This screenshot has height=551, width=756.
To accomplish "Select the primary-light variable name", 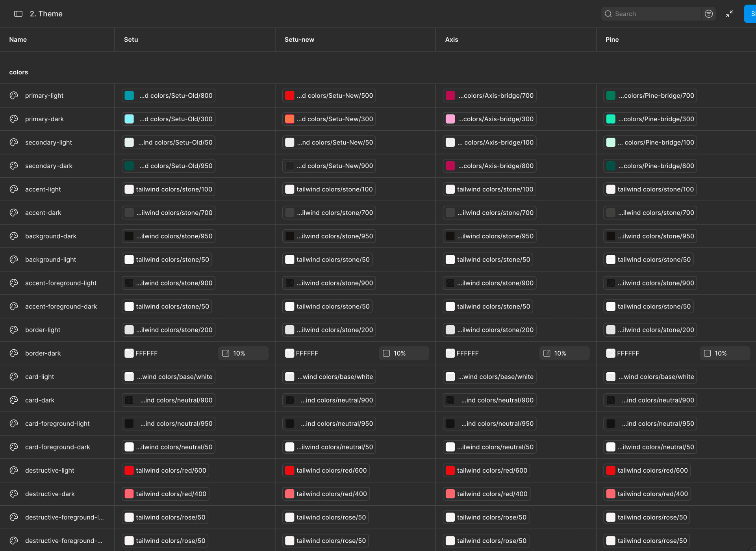I will (x=44, y=95).
